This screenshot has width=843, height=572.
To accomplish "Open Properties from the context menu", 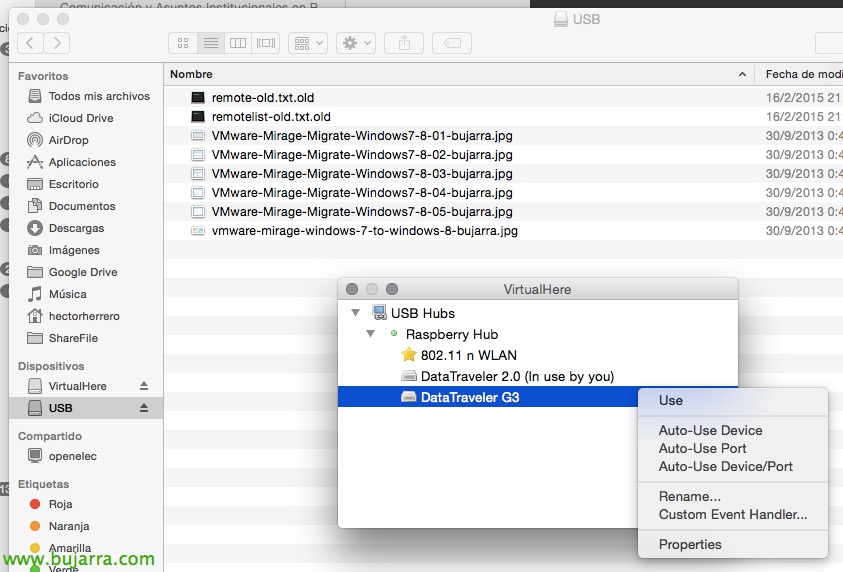I will coord(690,544).
